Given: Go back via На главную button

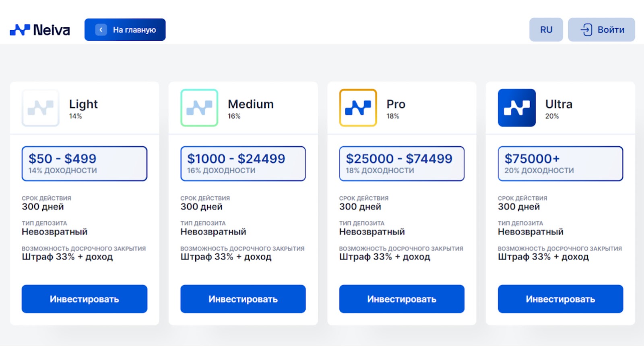Looking at the screenshot, I should click(125, 30).
